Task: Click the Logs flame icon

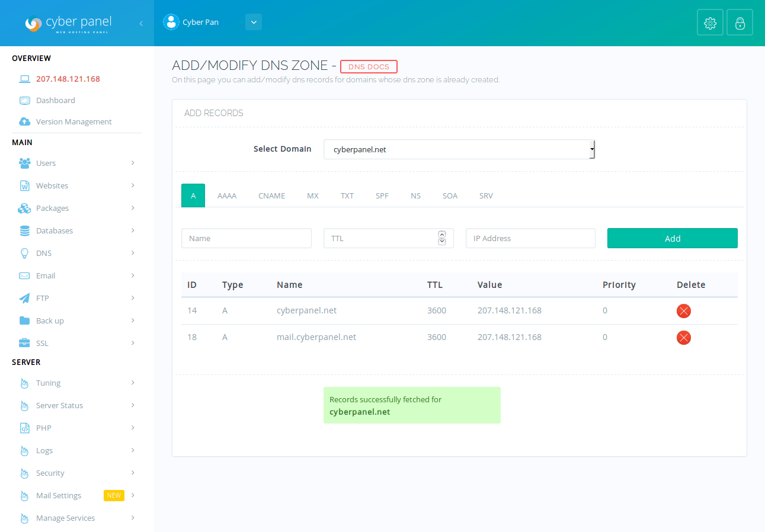Action: click(x=24, y=450)
